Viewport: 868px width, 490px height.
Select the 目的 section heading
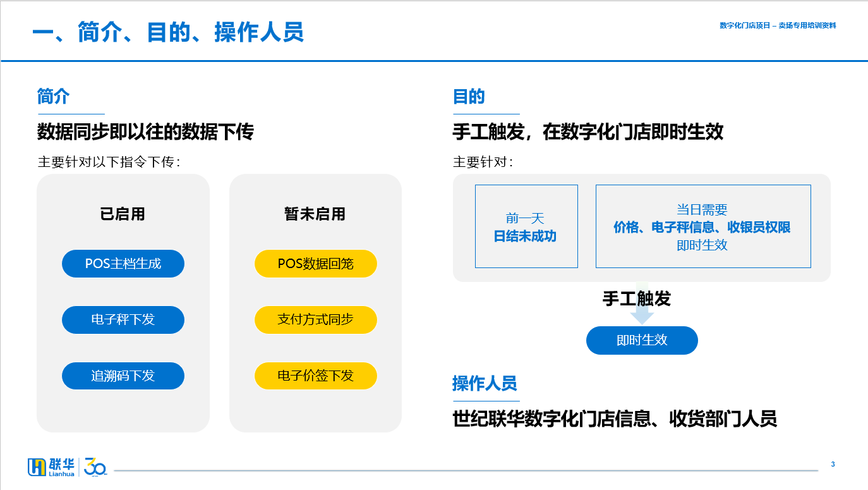click(469, 97)
